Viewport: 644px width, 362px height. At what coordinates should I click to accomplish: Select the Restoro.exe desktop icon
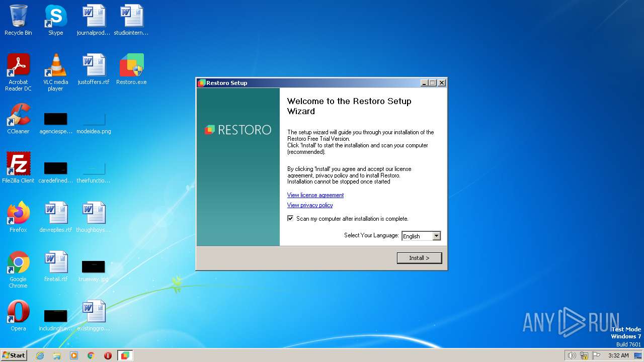[131, 69]
